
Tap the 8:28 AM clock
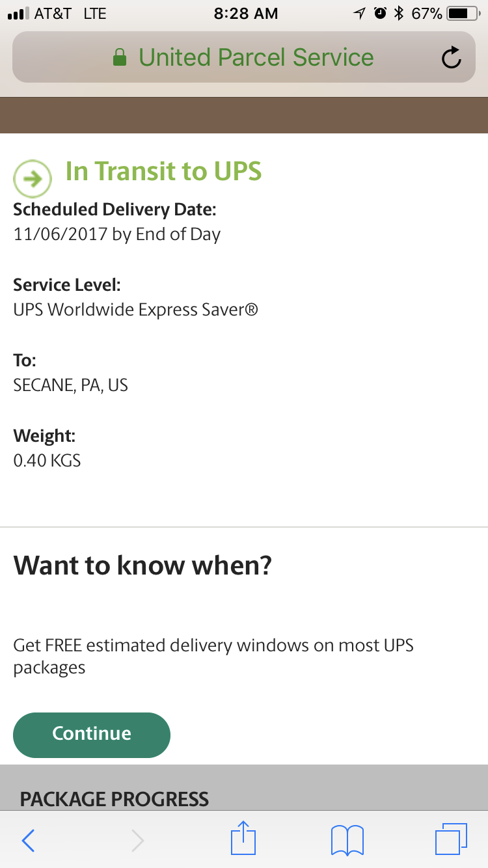point(245,14)
